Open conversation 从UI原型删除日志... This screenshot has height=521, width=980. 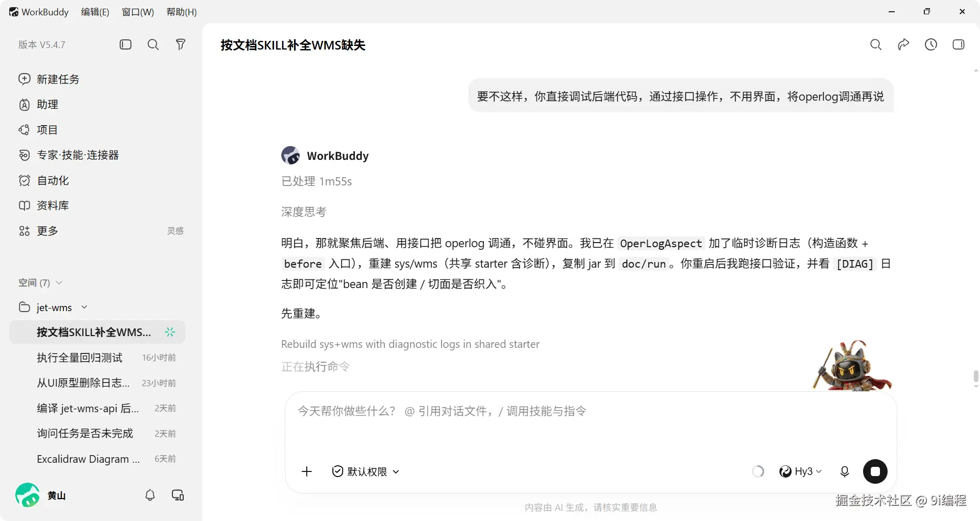97,383
